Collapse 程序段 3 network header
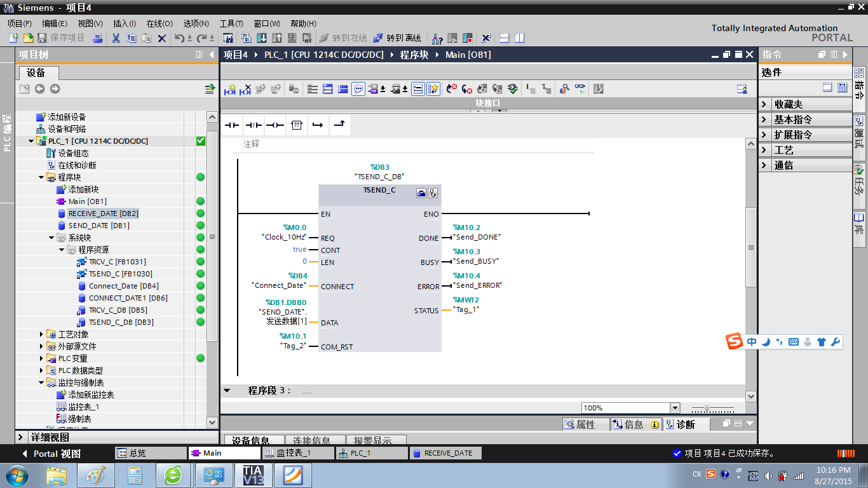 click(227, 390)
